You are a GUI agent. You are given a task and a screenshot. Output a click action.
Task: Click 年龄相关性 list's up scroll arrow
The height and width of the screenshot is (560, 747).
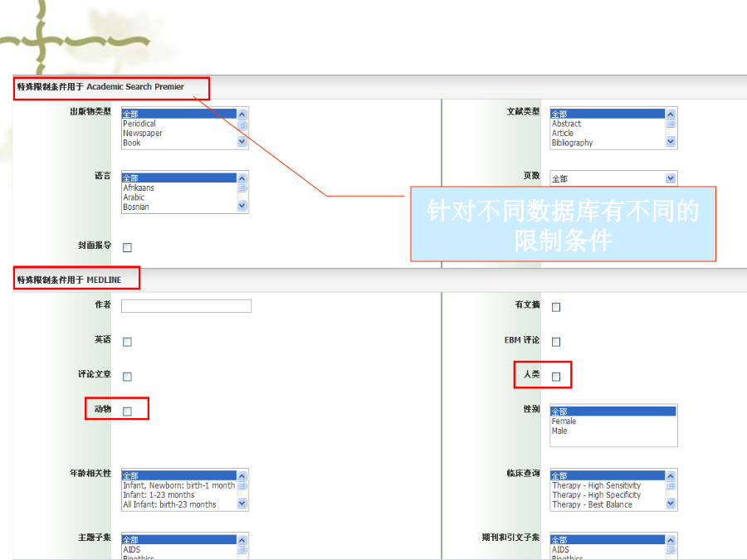coord(242,476)
